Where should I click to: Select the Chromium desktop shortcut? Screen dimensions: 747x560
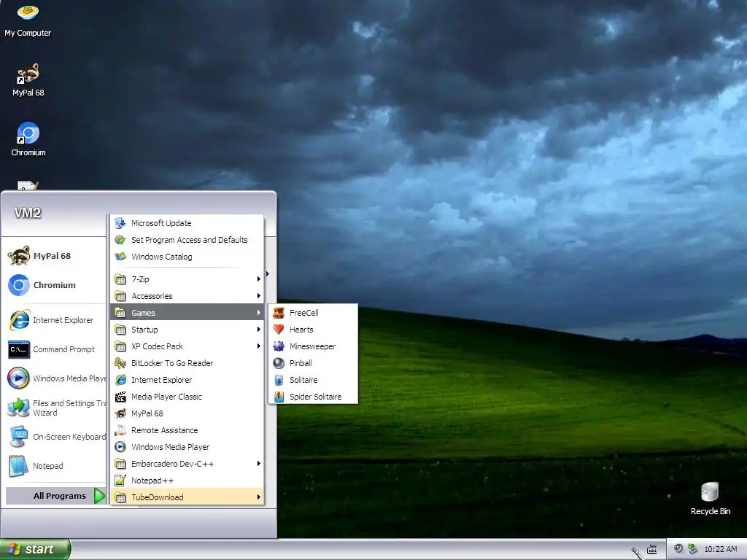tap(28, 139)
